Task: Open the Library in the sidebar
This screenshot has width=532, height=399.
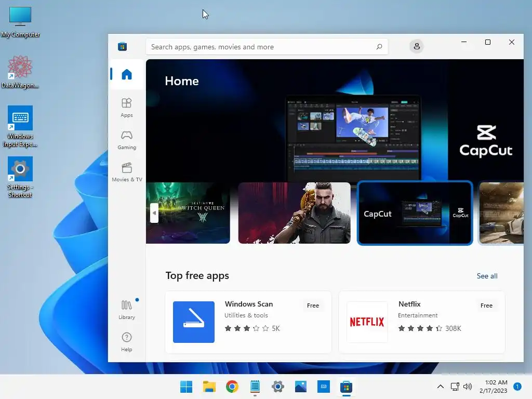Action: [x=127, y=310]
